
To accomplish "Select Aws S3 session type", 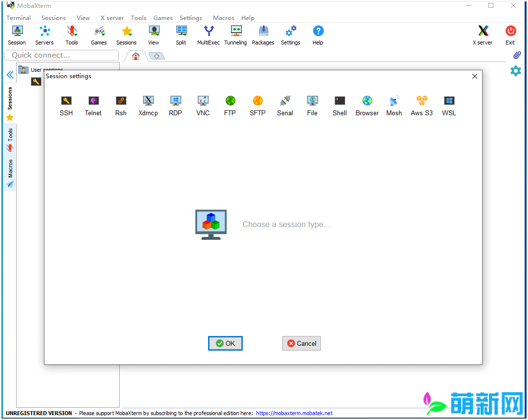I will (422, 106).
